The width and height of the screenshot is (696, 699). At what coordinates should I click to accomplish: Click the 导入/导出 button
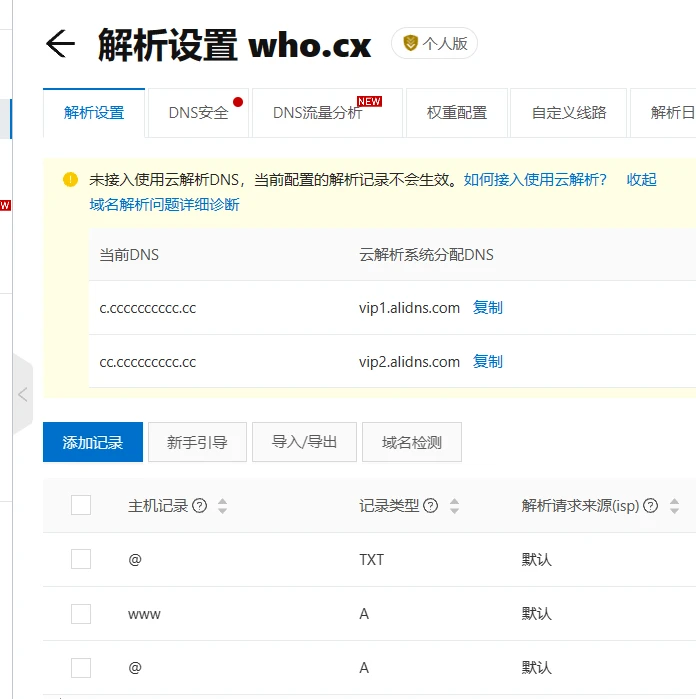point(304,442)
